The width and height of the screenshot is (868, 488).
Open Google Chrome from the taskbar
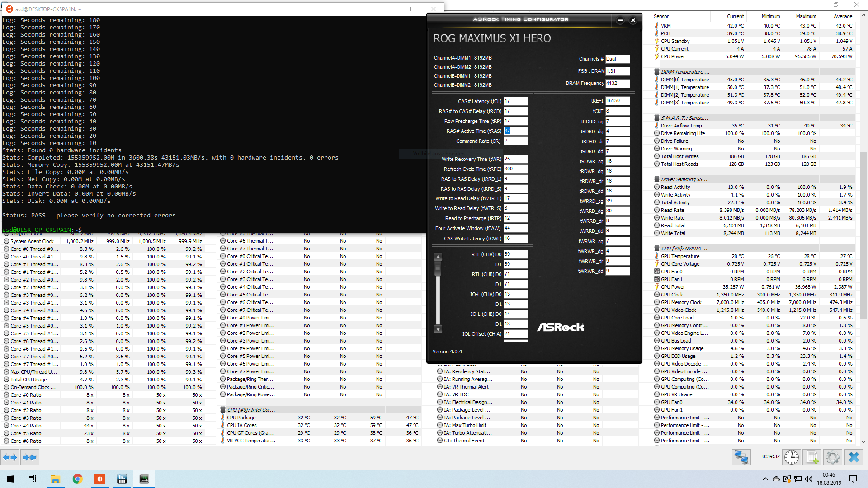coord(77,479)
